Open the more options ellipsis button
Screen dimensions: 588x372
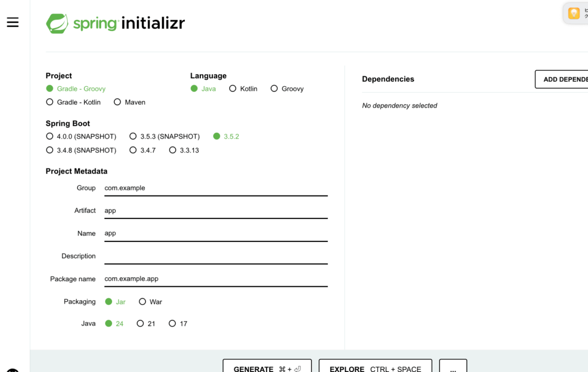pos(453,366)
